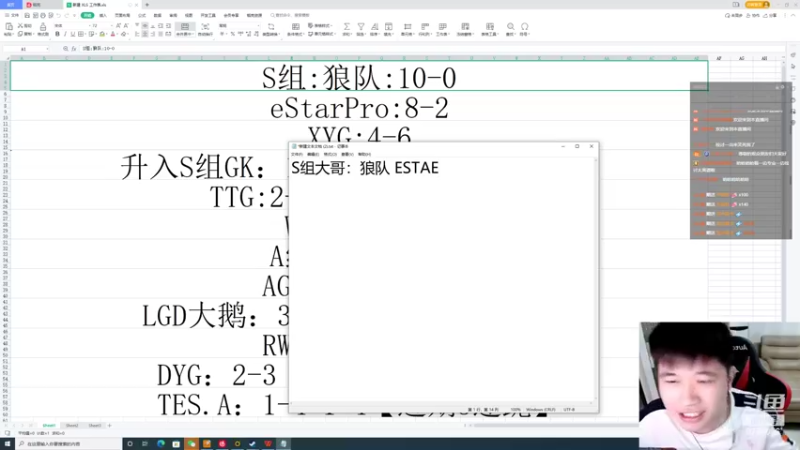Click the percent style icon
This screenshot has width=800, height=450.
(x=233, y=34)
